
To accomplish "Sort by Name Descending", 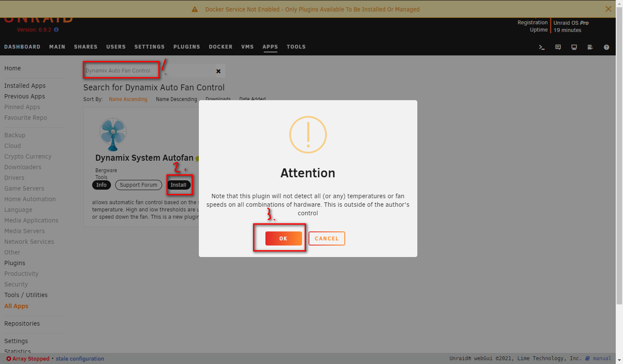I will tap(177, 99).
